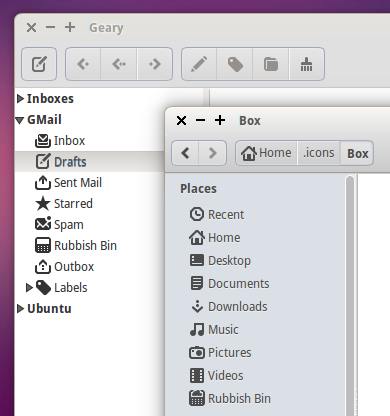Click the Rubbish Bin icon in Box sidebar

coord(197,398)
